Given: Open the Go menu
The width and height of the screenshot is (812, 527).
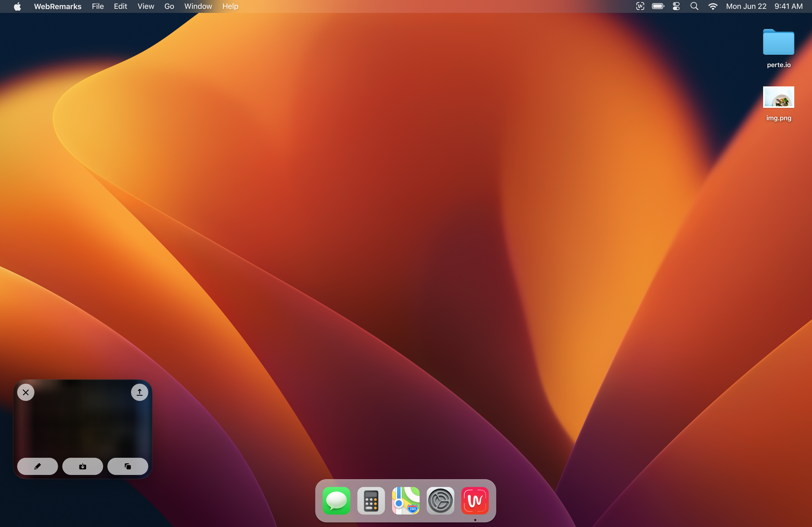Looking at the screenshot, I should coord(169,6).
